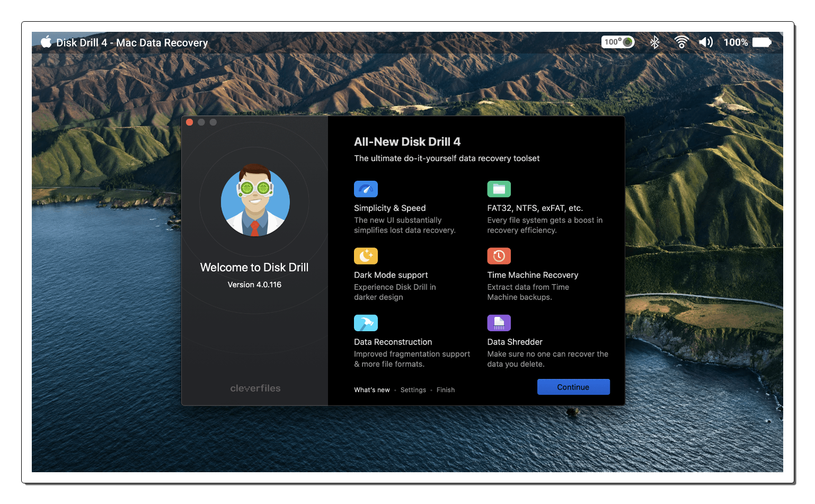Open the Bluetooth status menu
The width and height of the screenshot is (815, 504).
coord(655,42)
